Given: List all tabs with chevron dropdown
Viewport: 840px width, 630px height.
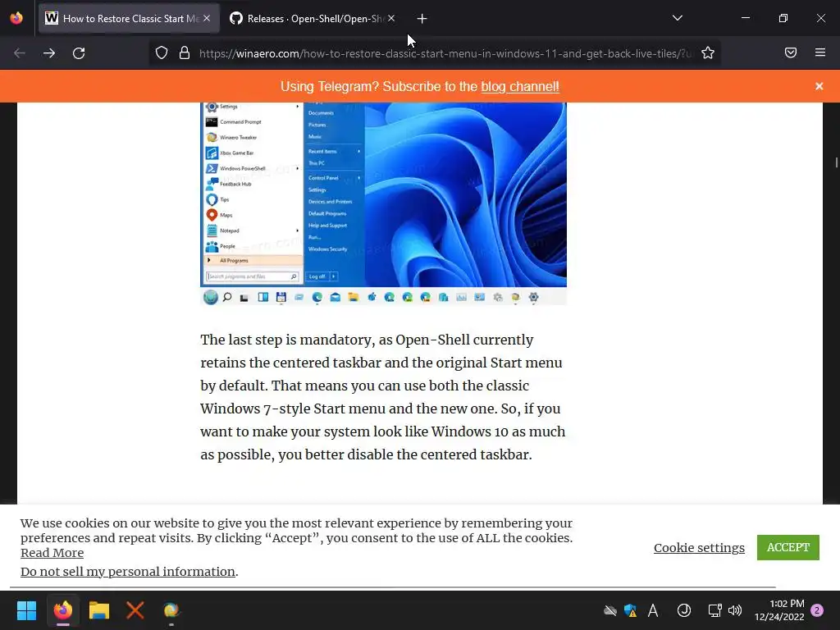Looking at the screenshot, I should pyautogui.click(x=677, y=18).
